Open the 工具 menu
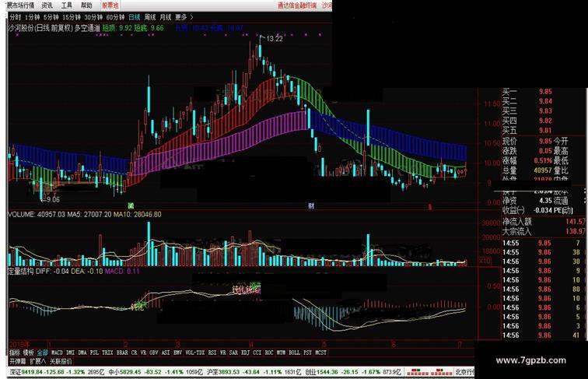Screen dimensions: 588x379 point(67,5)
